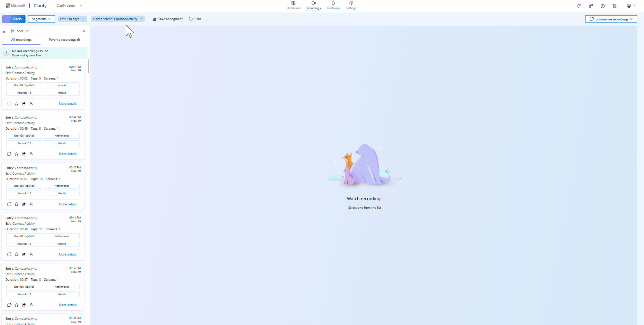This screenshot has width=644, height=325.
Task: Clear all applied filters
Action: pos(195,19)
